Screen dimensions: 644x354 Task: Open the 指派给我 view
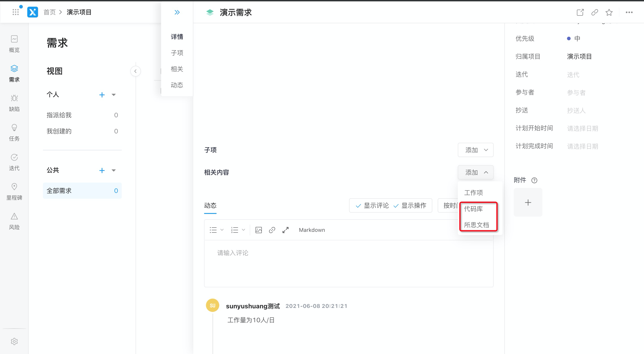coord(82,115)
